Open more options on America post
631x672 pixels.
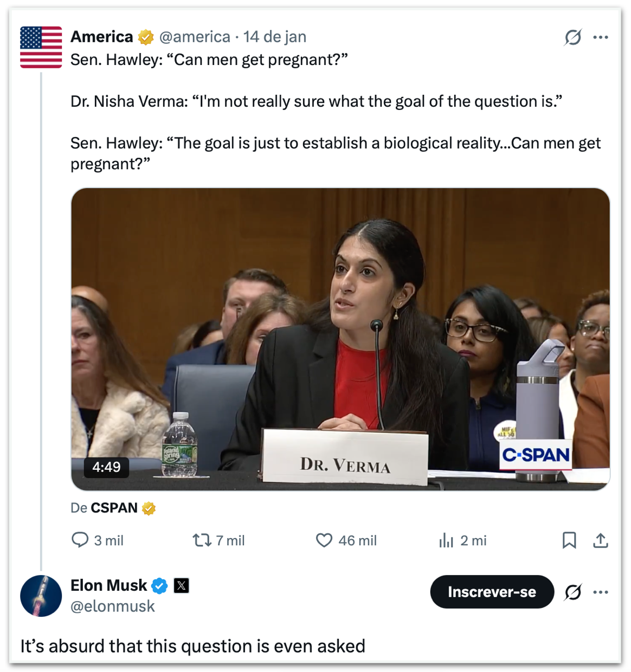tap(601, 37)
